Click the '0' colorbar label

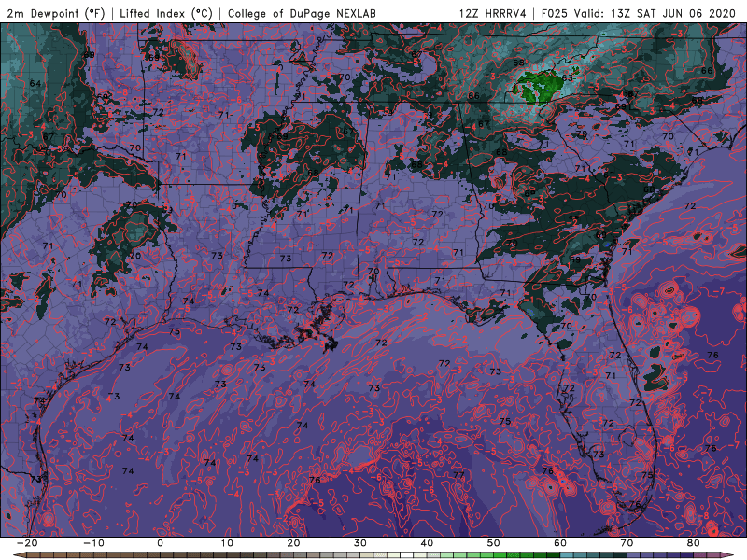(x=160, y=543)
